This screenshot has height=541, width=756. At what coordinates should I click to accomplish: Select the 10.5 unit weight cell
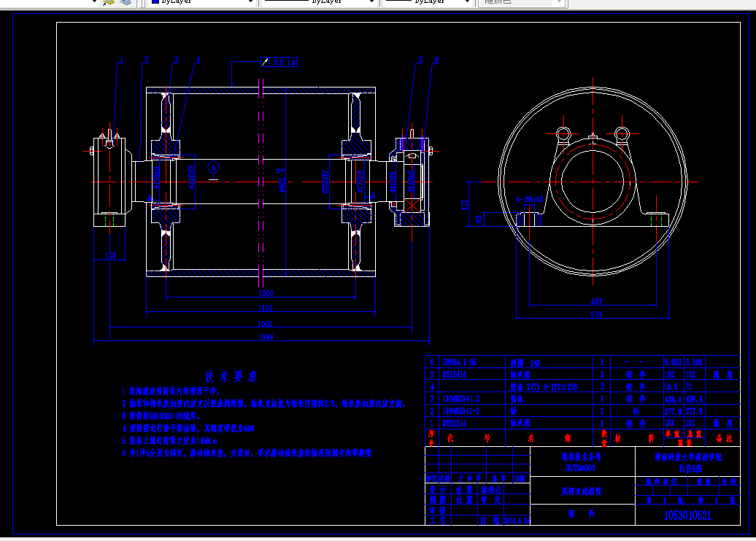tap(671, 387)
